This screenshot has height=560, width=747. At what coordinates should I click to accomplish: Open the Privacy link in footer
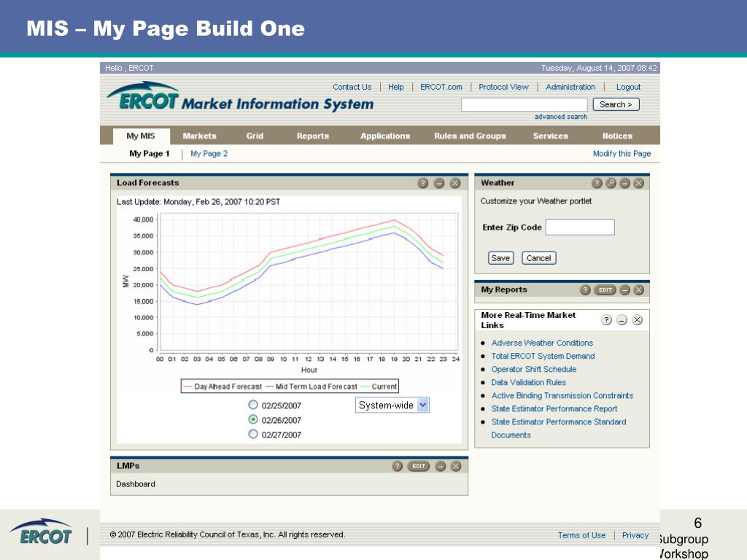point(635,535)
